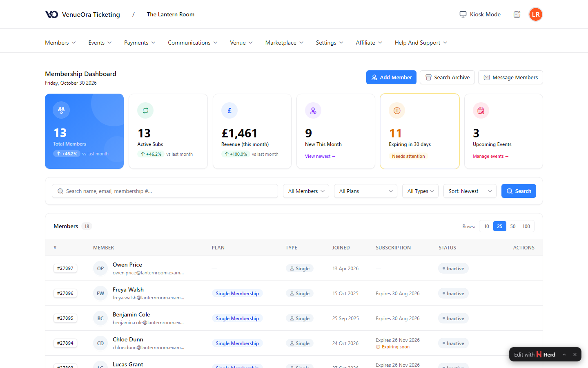Click membership number #27897
588x368 pixels.
click(65, 268)
